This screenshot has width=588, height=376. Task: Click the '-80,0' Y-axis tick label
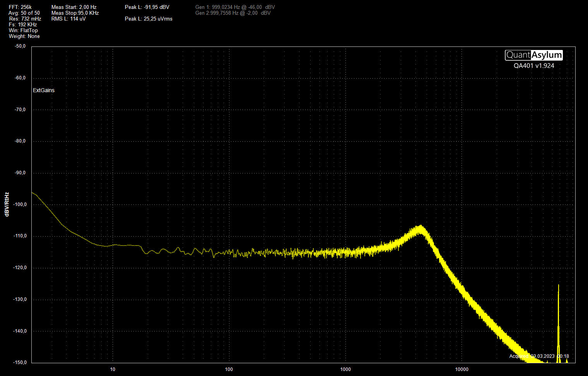pos(20,141)
